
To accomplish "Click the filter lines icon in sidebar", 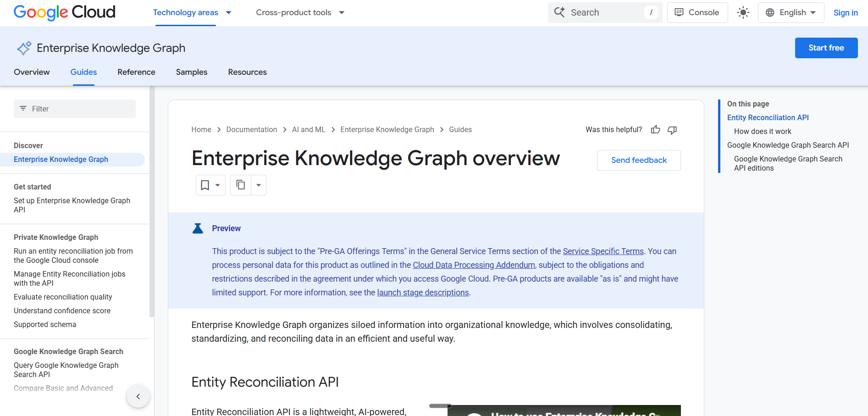I will (23, 109).
